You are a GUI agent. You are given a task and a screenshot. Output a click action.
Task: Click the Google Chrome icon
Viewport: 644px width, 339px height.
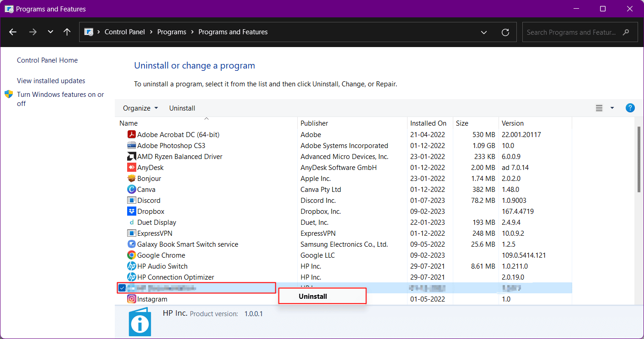point(132,255)
